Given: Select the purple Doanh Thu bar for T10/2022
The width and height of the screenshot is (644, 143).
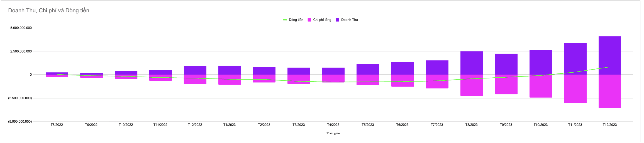Looking at the screenshot, I should 126,73.
